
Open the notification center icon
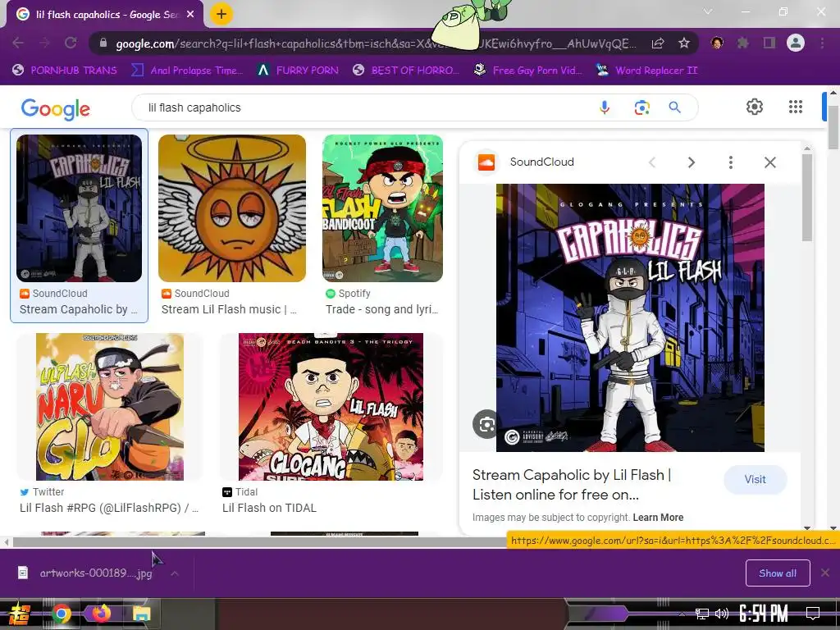[x=813, y=613]
